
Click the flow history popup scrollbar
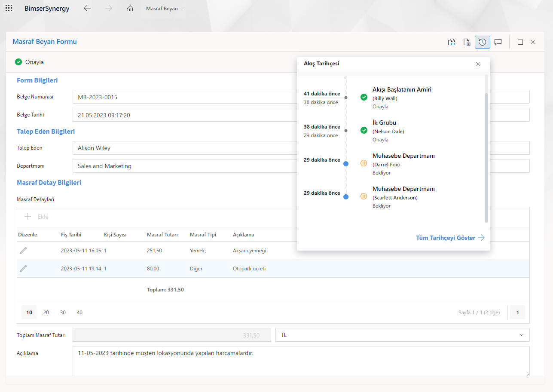pyautogui.click(x=486, y=157)
